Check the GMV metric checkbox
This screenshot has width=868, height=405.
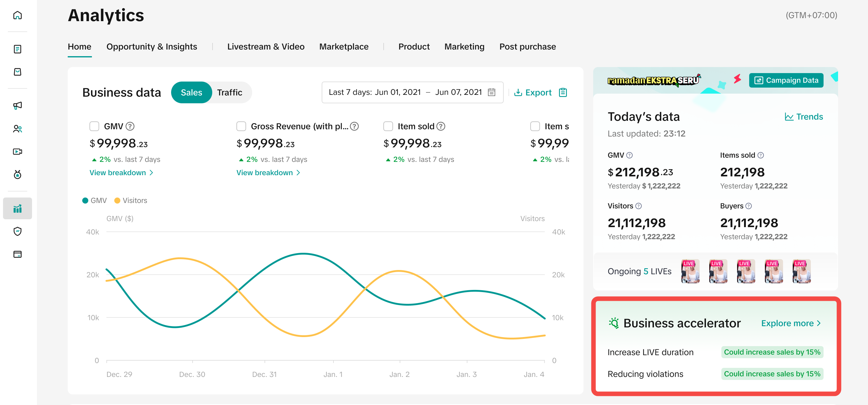tap(94, 126)
